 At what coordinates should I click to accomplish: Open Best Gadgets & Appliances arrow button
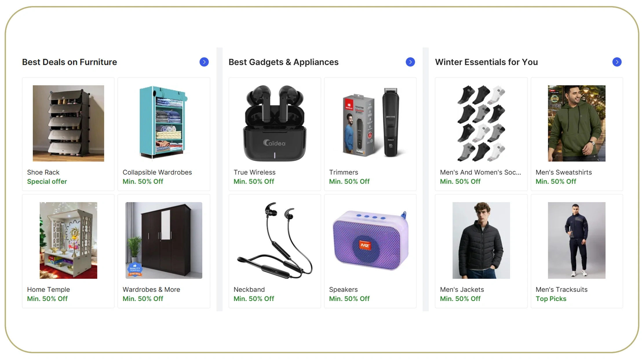coord(410,62)
